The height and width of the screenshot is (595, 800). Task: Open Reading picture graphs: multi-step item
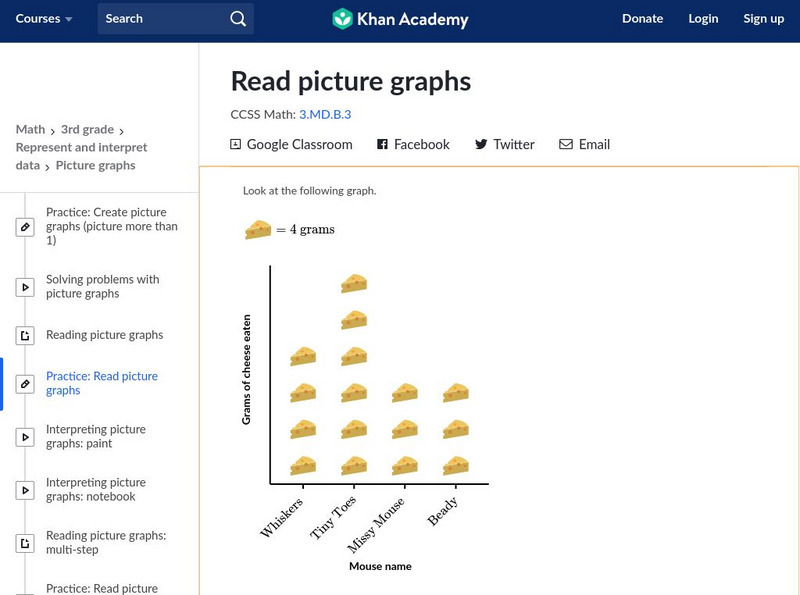pyautogui.click(x=105, y=542)
